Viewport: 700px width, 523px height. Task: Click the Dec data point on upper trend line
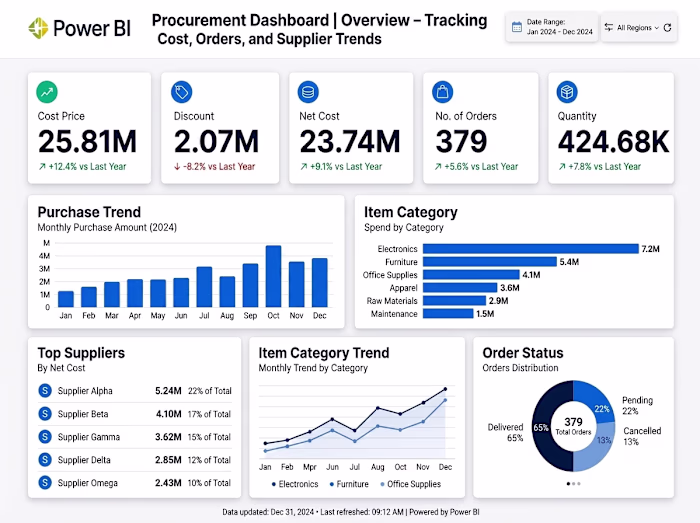[445, 389]
